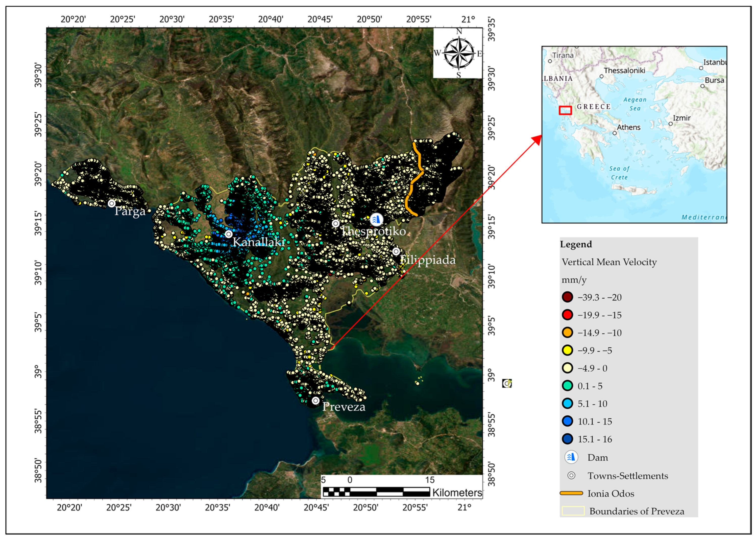Screen dimensions: 756x540
Task: Click the green 0.1 - 5 legend circle
Action: click(567, 386)
